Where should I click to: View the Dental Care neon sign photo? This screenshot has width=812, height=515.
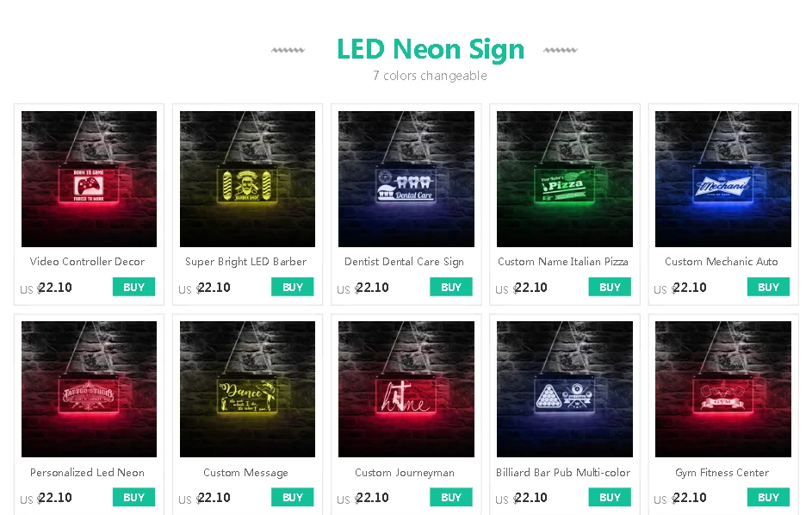point(406,179)
